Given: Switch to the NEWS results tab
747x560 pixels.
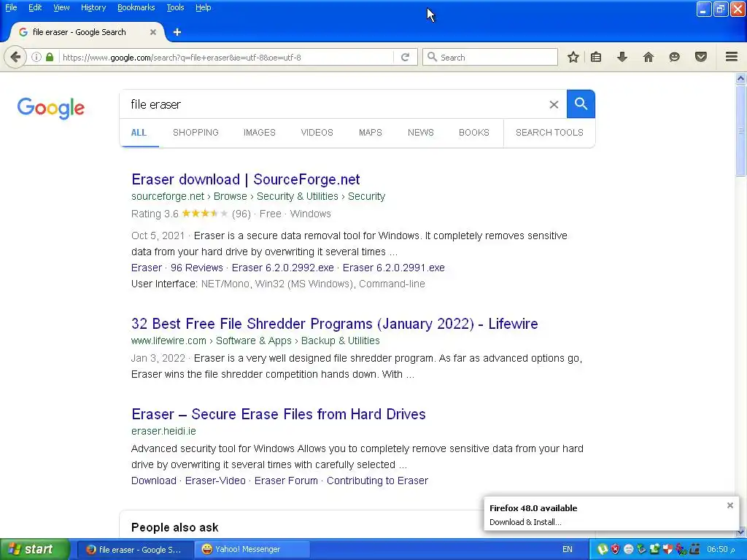Looking at the screenshot, I should pyautogui.click(x=421, y=133).
